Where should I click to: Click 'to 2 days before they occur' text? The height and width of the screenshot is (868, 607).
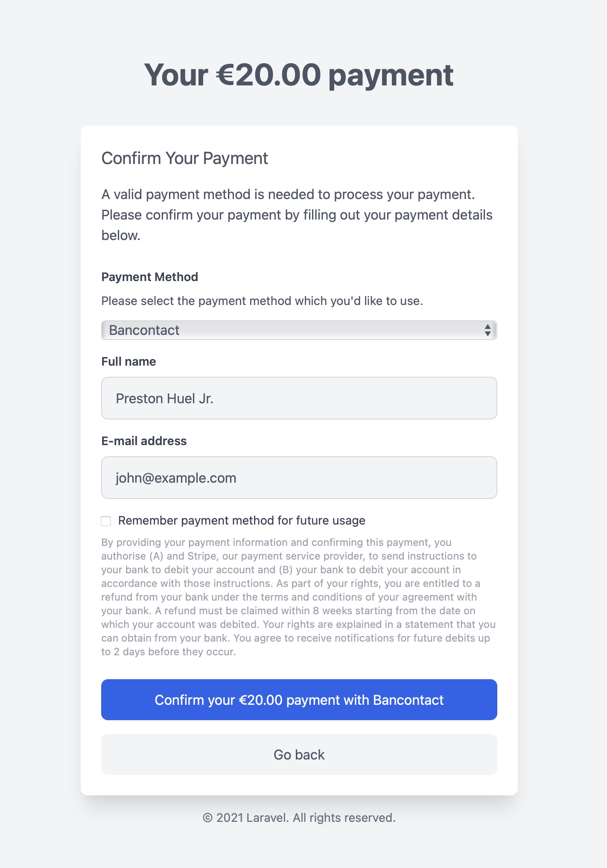[169, 652]
